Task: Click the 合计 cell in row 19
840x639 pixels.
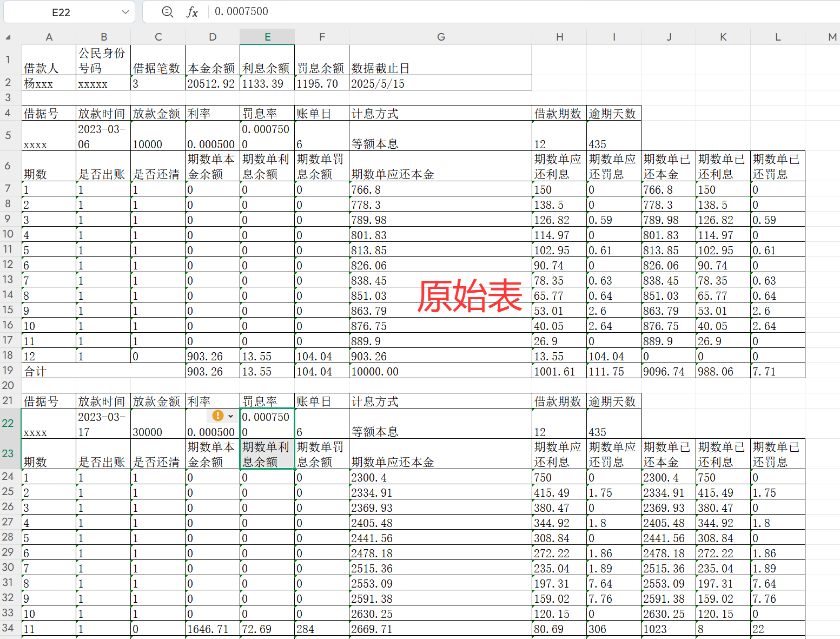Action: coord(103,371)
